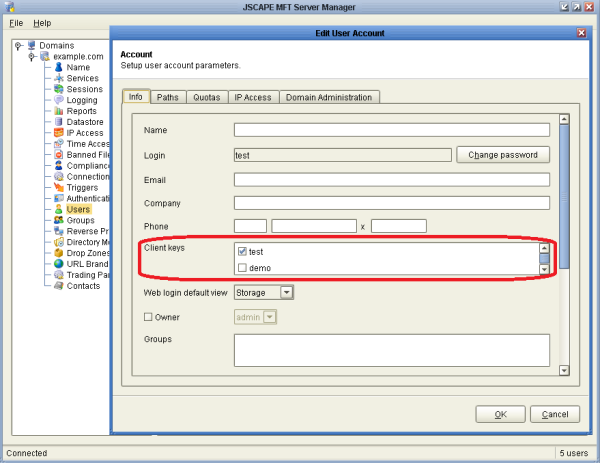Click into the Email input field
Image resolution: width=600 pixels, height=463 pixels.
pos(391,180)
